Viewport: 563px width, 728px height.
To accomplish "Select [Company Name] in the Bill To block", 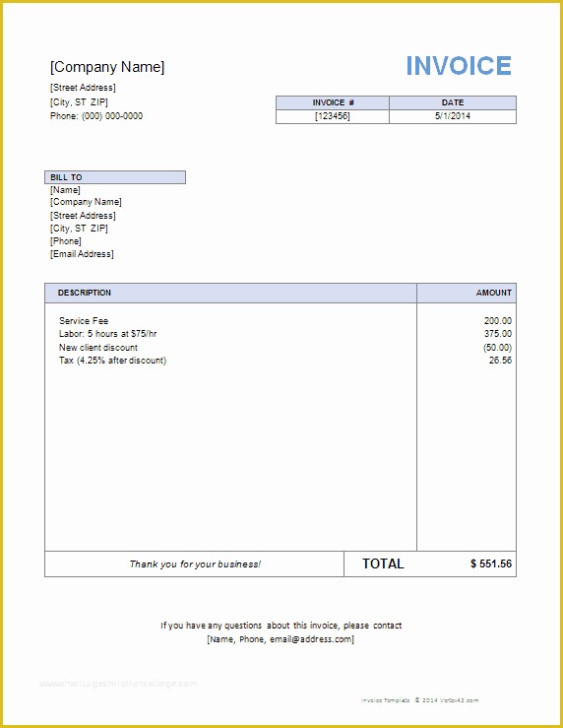I will pyautogui.click(x=86, y=202).
